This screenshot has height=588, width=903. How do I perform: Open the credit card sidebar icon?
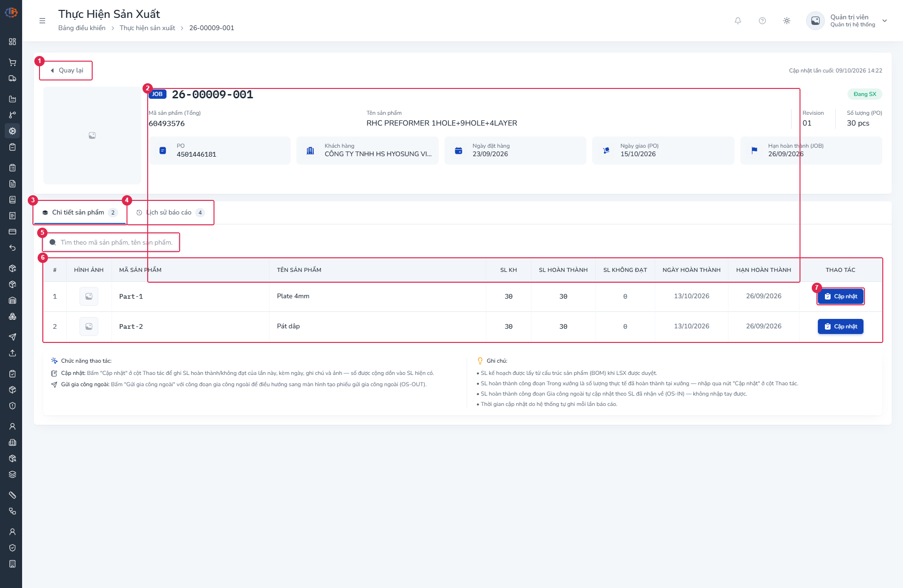12,232
